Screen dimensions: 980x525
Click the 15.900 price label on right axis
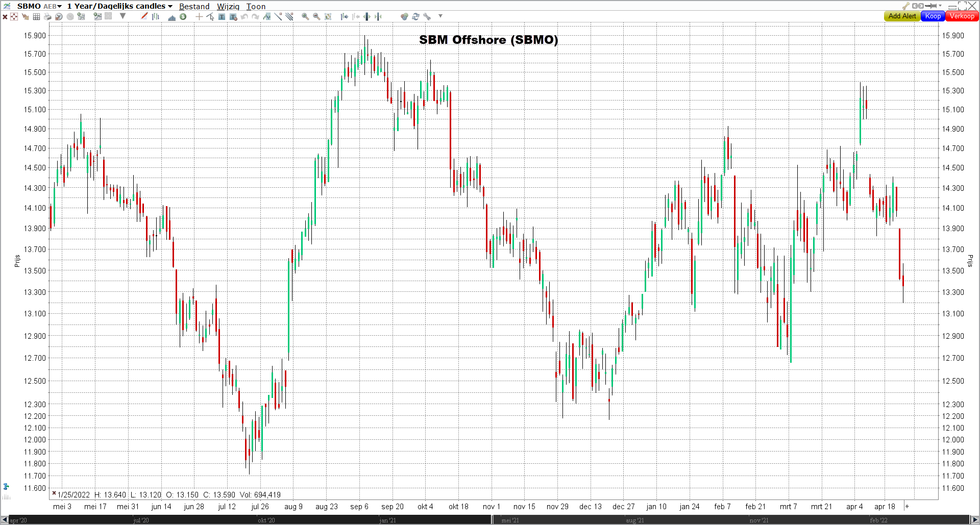coord(953,36)
